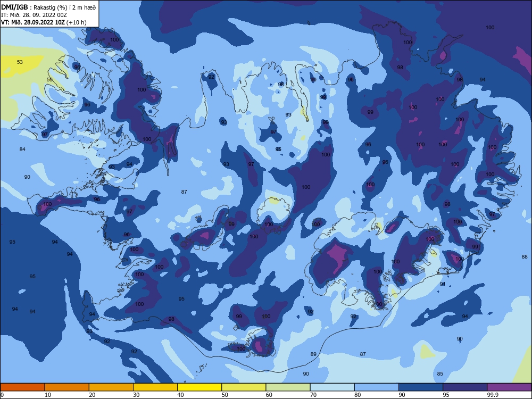Click the light blue 80–90 legend swatch
The width and height of the screenshot is (532, 399).
(x=376, y=387)
